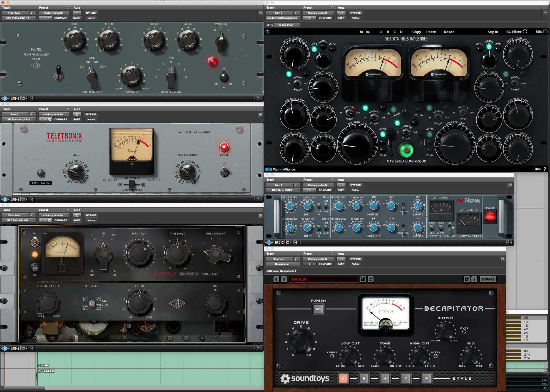Image resolution: width=550 pixels, height=392 pixels.
Task: Open UAD Pultec EQP-1A plugin selector
Action: 19,18
